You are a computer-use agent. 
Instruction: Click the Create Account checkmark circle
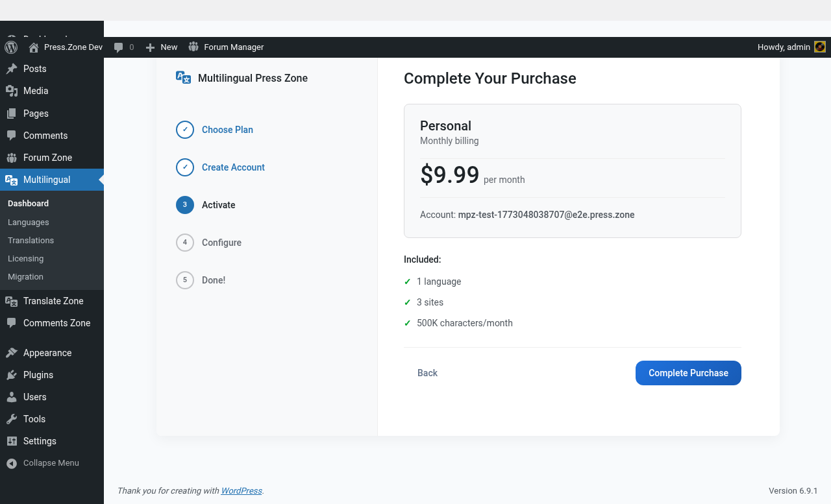(x=185, y=167)
